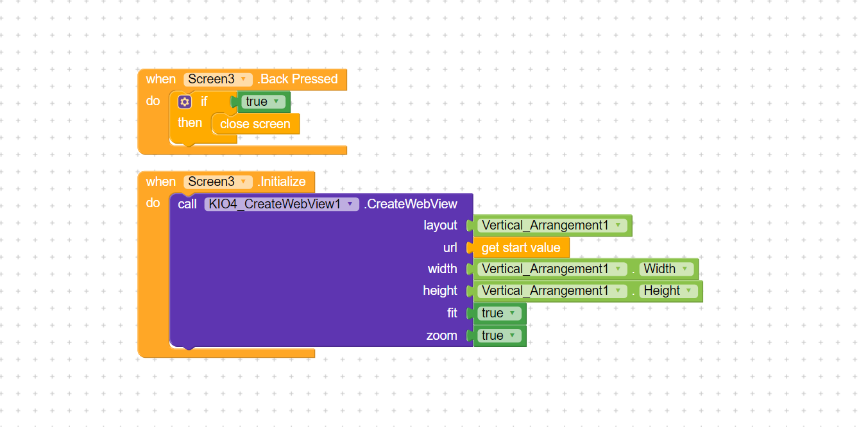The height and width of the screenshot is (427, 868).
Task: Click the 'then' label of if block
Action: (x=190, y=122)
